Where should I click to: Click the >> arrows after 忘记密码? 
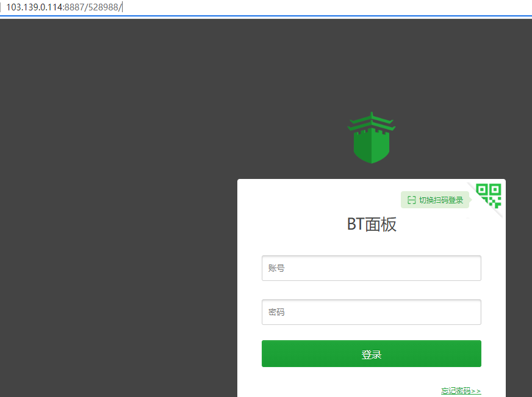pyautogui.click(x=476, y=391)
